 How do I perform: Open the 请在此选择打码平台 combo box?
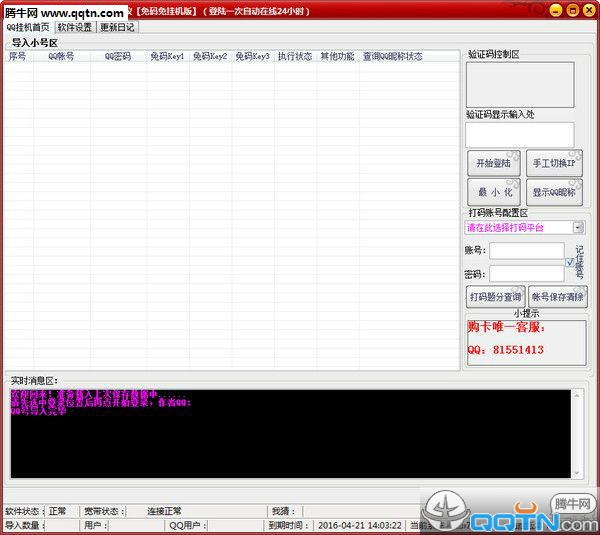click(524, 228)
